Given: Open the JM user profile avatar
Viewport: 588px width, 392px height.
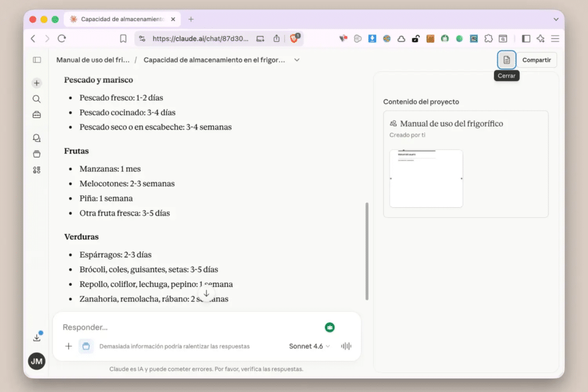Looking at the screenshot, I should (37, 361).
